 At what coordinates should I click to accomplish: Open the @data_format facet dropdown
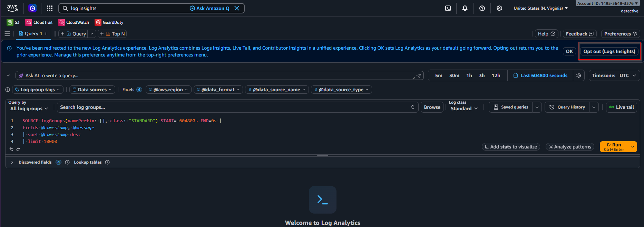click(218, 90)
